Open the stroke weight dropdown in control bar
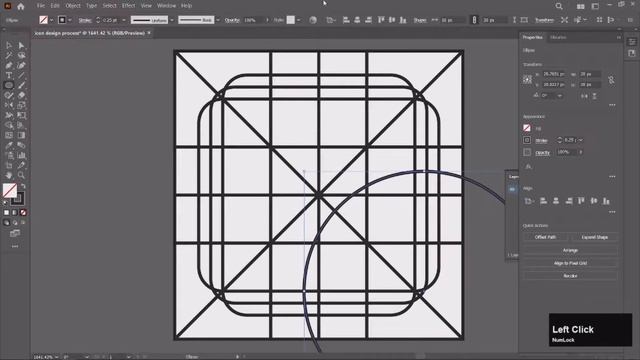 pyautogui.click(x=124, y=20)
